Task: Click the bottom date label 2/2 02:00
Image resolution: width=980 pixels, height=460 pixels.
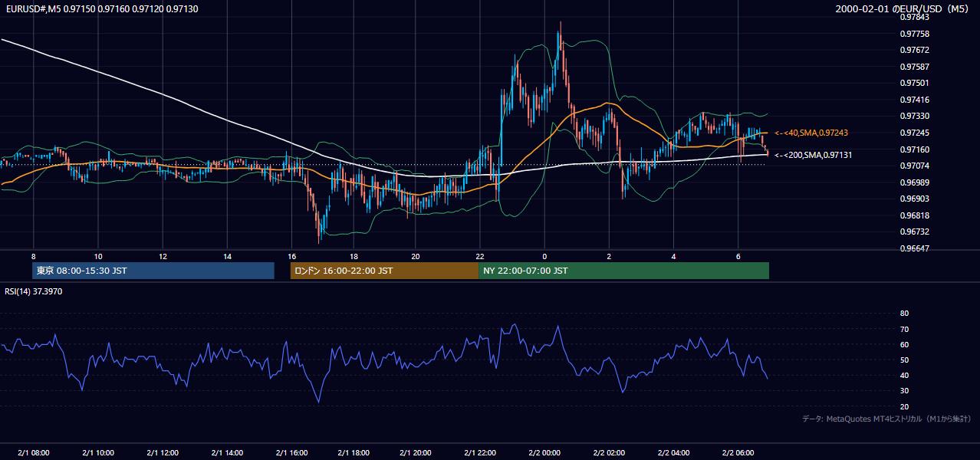Action: (609, 453)
